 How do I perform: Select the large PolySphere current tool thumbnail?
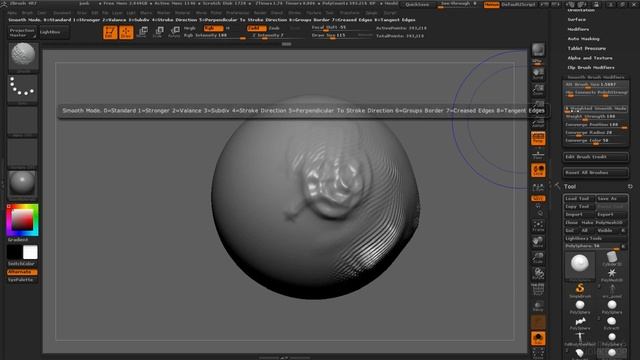coord(580,264)
